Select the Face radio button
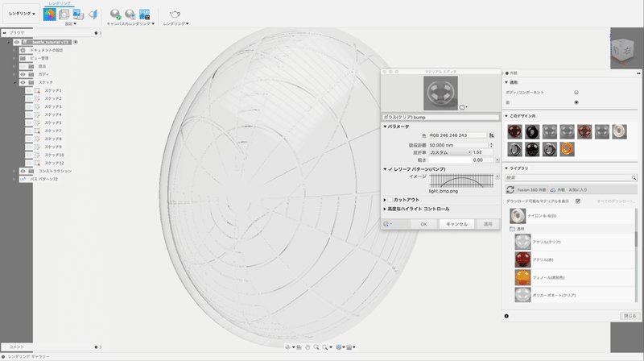This screenshot has width=644, height=361. point(576,102)
